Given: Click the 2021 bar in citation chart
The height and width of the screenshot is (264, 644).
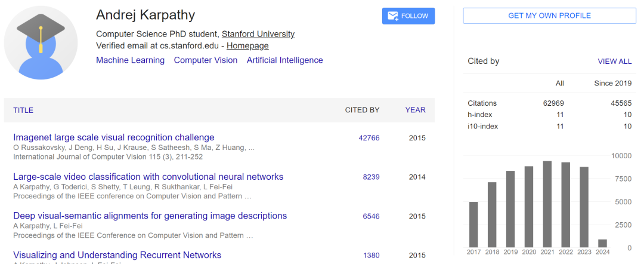Looking at the screenshot, I should click(x=547, y=204).
